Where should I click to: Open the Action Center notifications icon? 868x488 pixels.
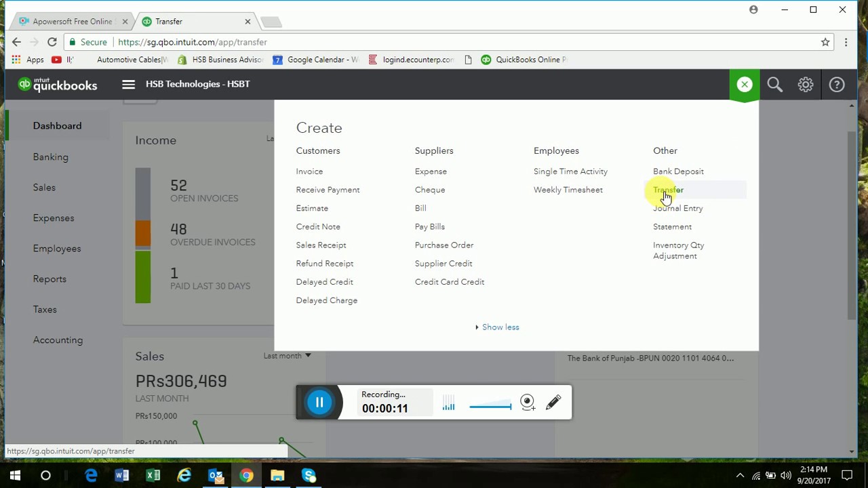click(847, 476)
